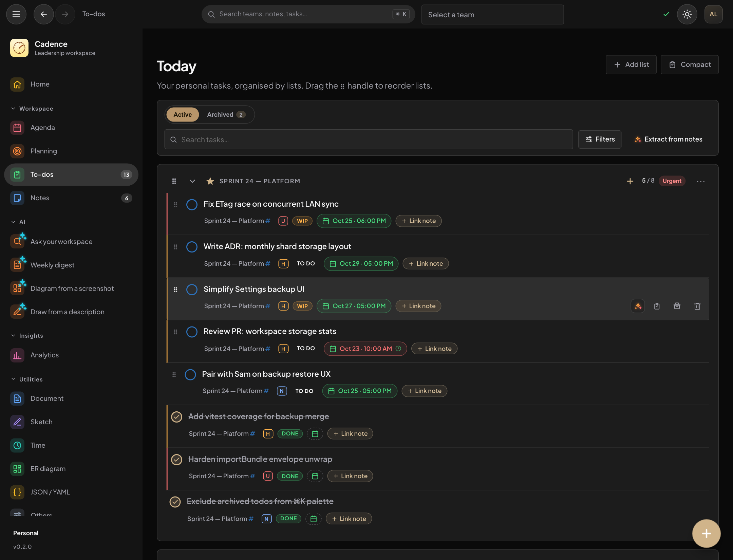Open Diagram from a screenshot
Viewport: 733px width, 560px height.
[71, 288]
